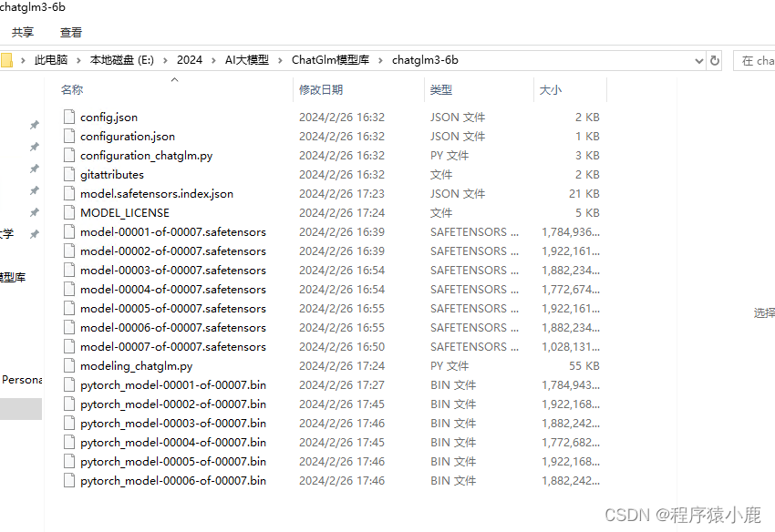Click the folder icon in address bar
775x532 pixels.
click(6, 60)
